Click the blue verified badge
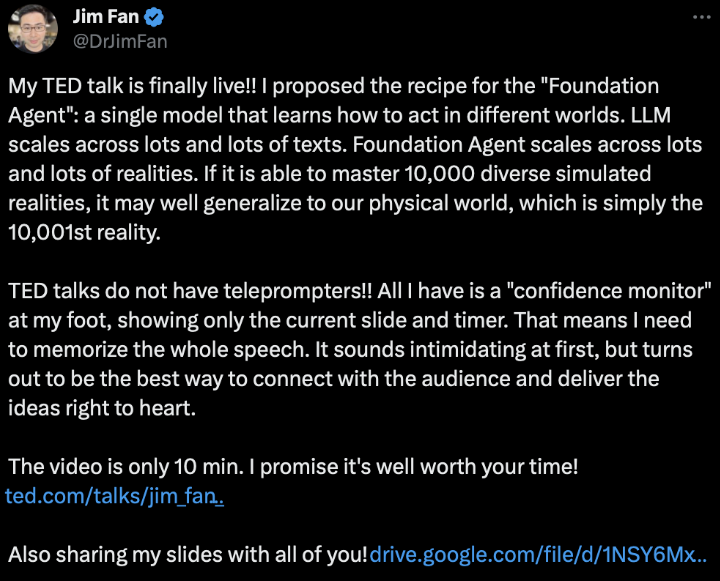The height and width of the screenshot is (581, 720). pos(154,17)
